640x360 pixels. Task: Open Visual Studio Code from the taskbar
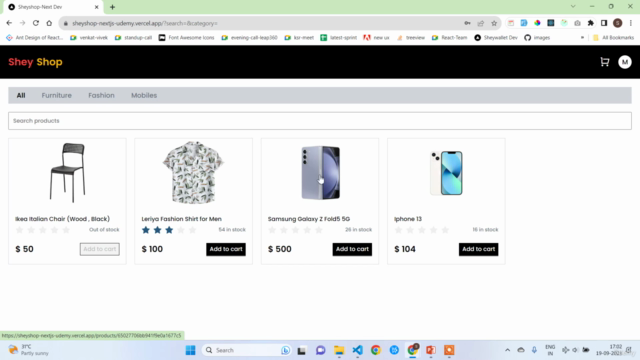(x=358, y=350)
